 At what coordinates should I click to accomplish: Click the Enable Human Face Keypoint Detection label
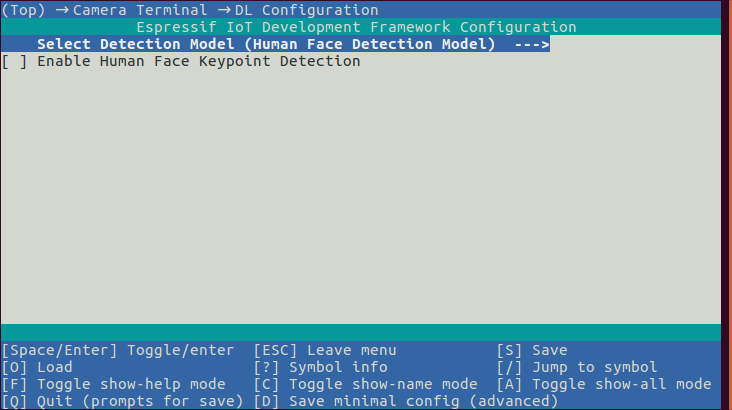(198, 62)
